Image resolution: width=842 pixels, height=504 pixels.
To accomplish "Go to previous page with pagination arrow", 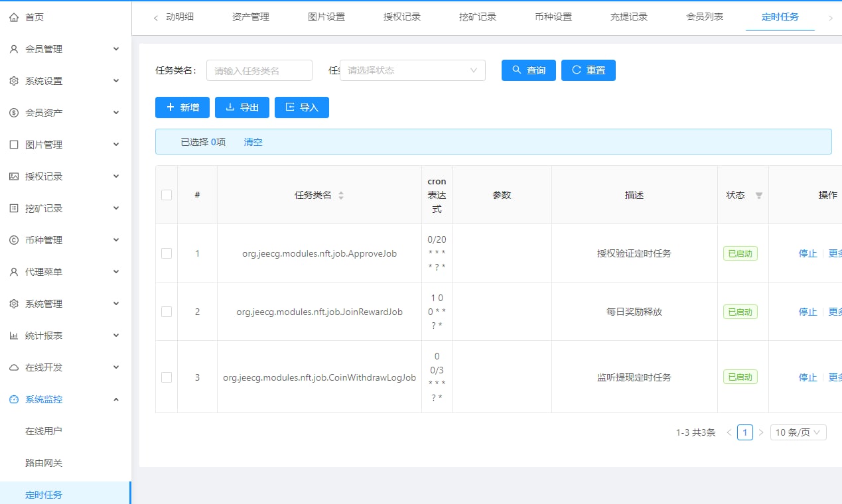I will (x=729, y=432).
